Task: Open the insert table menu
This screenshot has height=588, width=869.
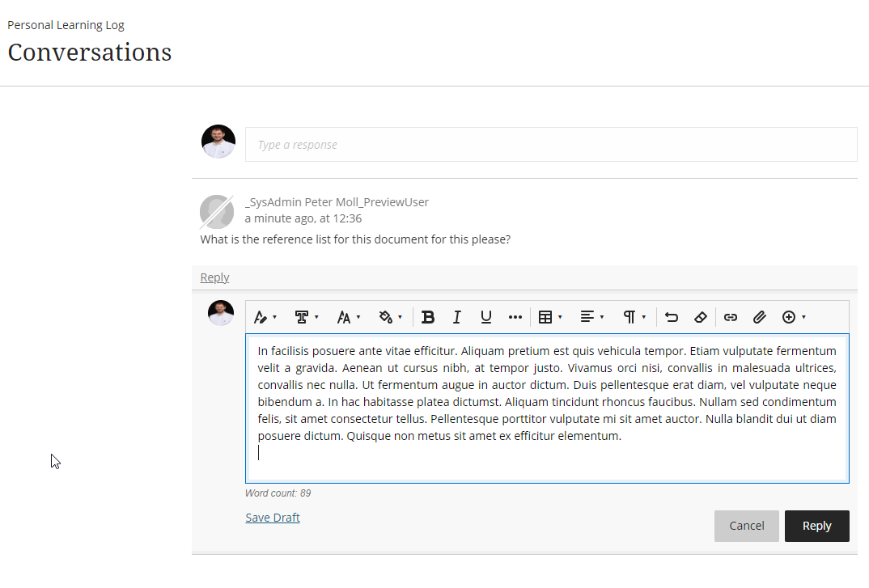Action: point(550,317)
